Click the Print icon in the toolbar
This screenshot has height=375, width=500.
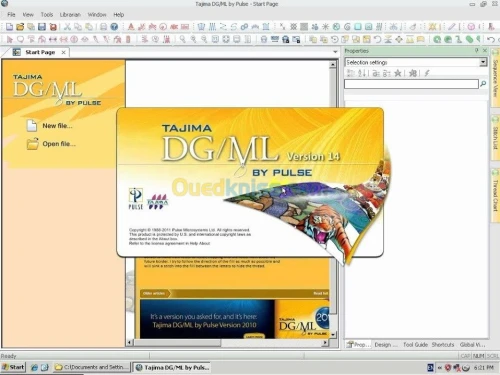coord(103,27)
